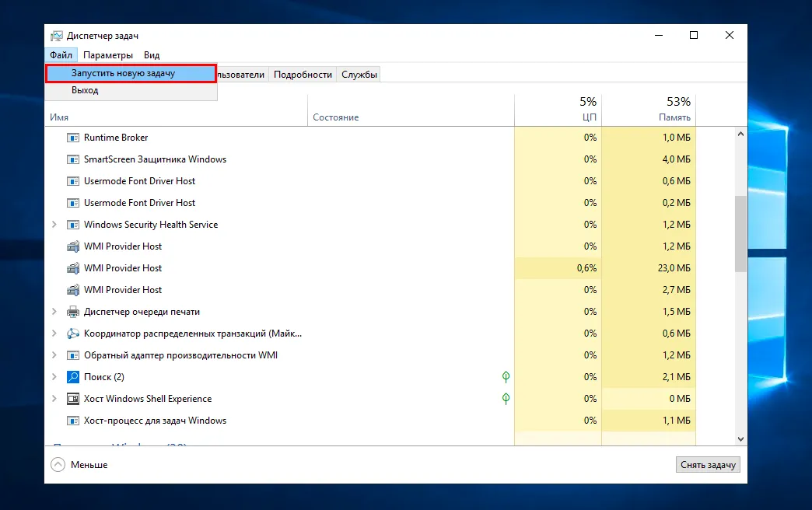Choose Запустить новую задачу menu item

point(130,73)
